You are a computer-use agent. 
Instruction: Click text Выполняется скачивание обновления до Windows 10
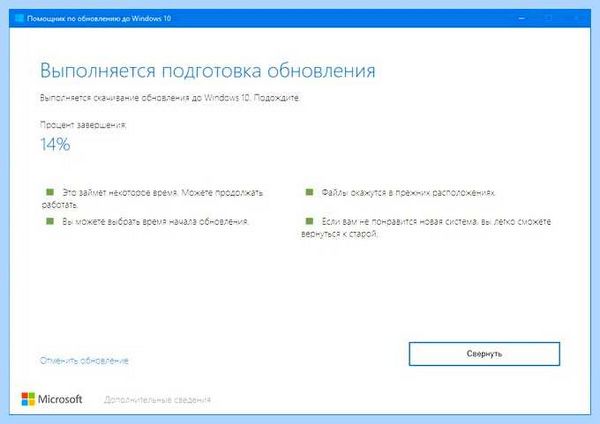point(145,98)
